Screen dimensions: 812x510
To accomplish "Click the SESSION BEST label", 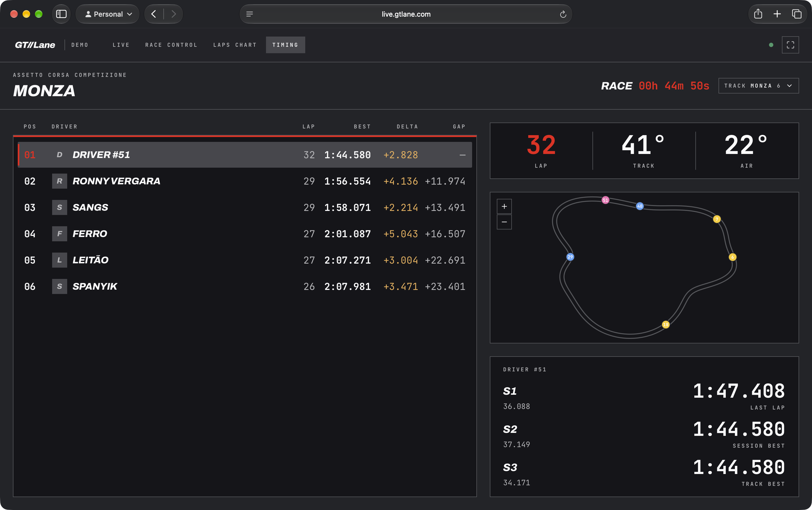I will (759, 446).
